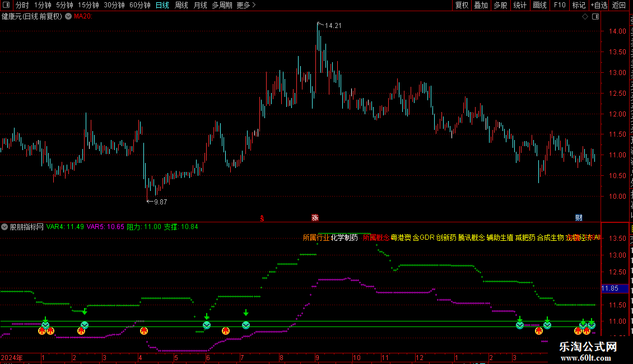
Task: Open the 多周期 multi-period view
Action: tap(222, 5)
